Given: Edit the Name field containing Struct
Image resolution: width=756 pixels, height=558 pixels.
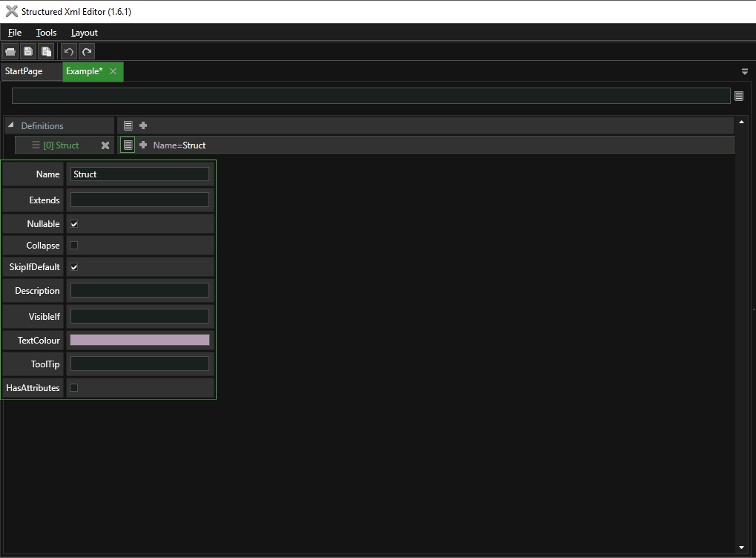Looking at the screenshot, I should click(139, 174).
